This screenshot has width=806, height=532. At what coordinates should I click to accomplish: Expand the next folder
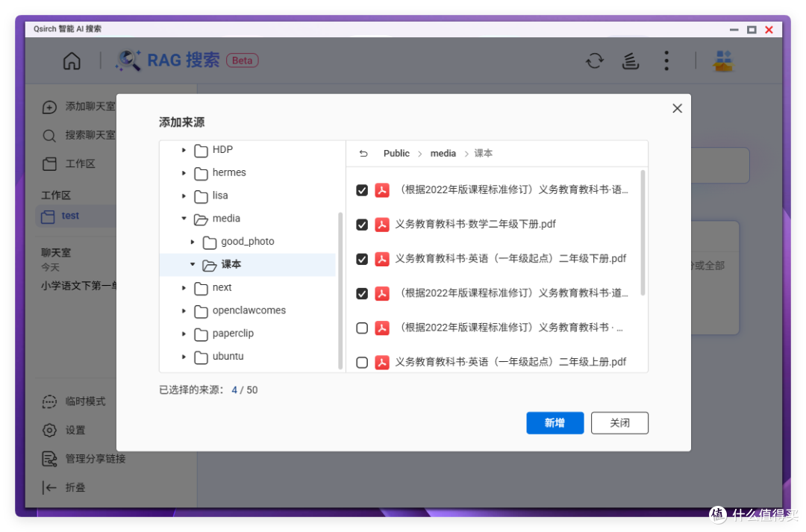(x=184, y=288)
